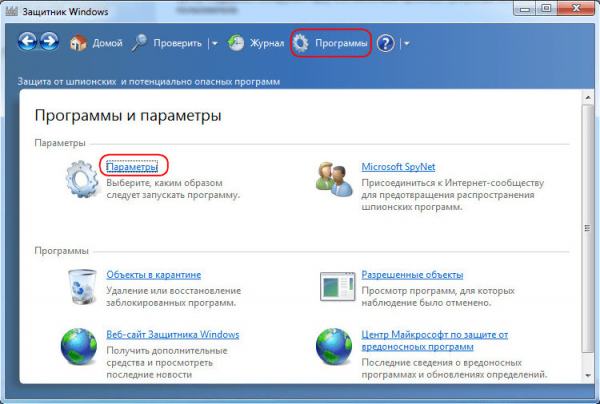Expand the dropdown arrow next to help
Screen dimensions: 600x404
[x=406, y=44]
